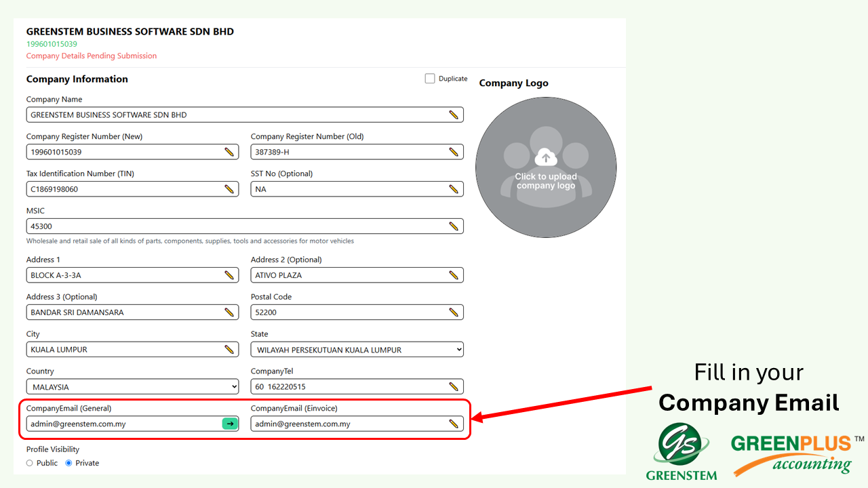Click the pencil icon in CompanyTel field
This screenshot has width=868, height=488.
pos(454,387)
